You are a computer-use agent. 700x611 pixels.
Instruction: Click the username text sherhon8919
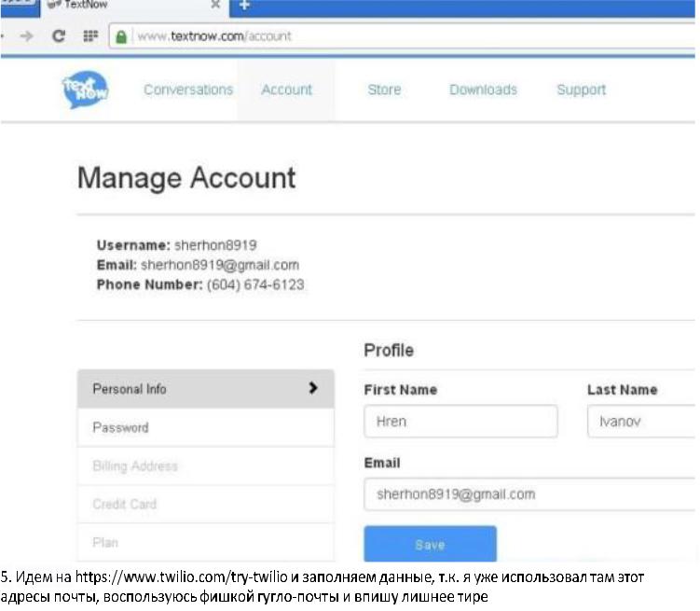coord(215,245)
